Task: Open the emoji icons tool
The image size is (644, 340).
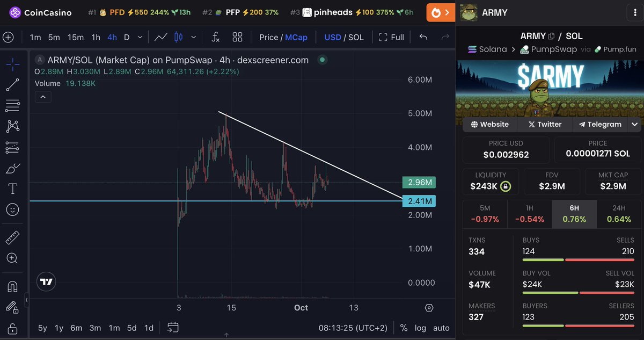Action: [x=12, y=209]
